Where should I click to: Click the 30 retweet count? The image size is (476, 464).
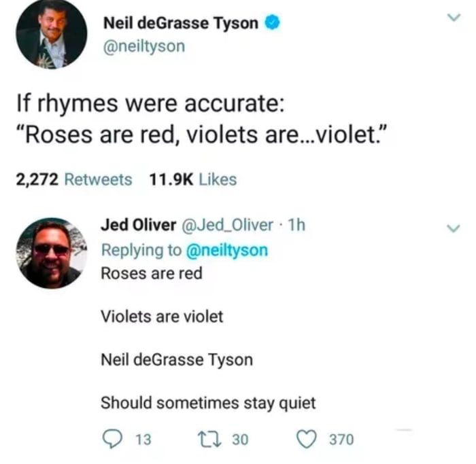pos(240,440)
